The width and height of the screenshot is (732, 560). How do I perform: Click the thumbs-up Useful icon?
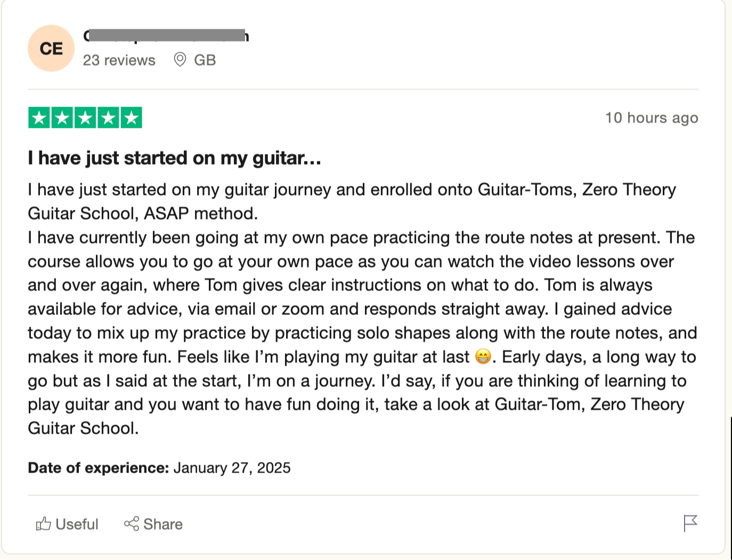(x=44, y=524)
